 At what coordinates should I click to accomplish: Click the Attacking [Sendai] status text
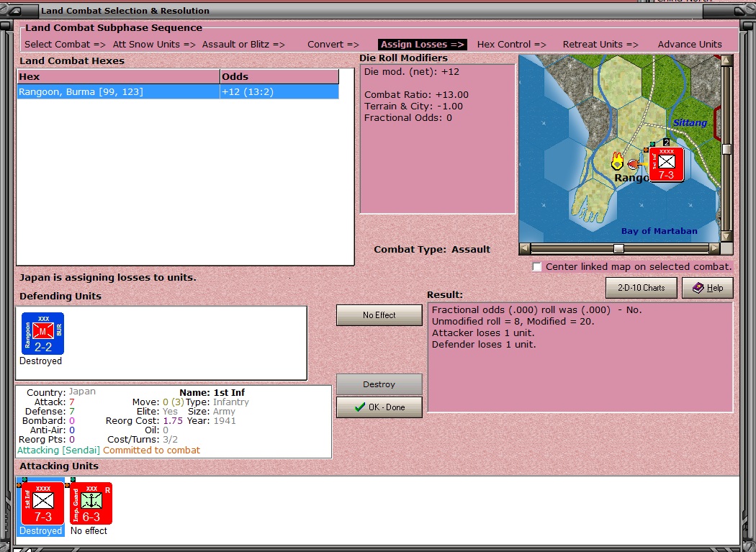[x=58, y=451]
